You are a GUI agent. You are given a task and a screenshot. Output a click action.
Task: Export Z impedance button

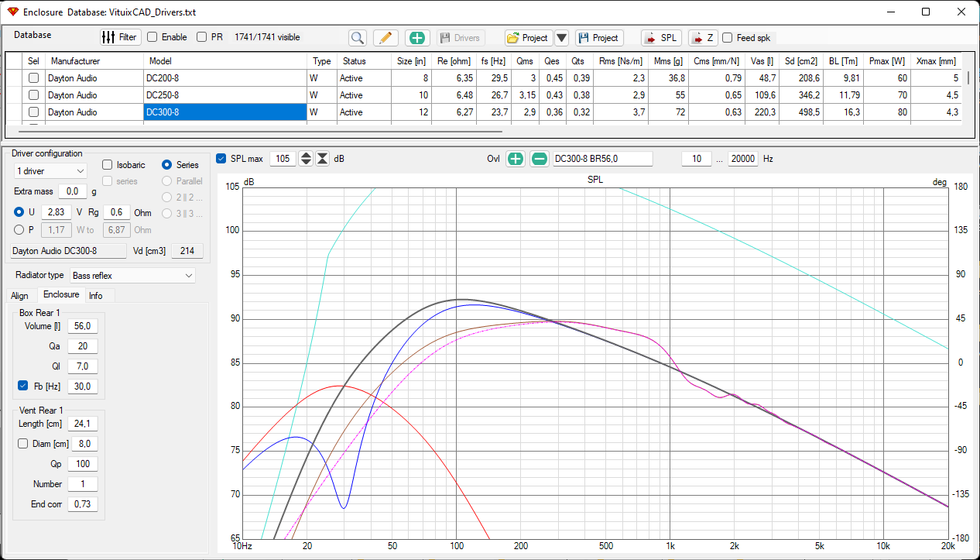703,37
